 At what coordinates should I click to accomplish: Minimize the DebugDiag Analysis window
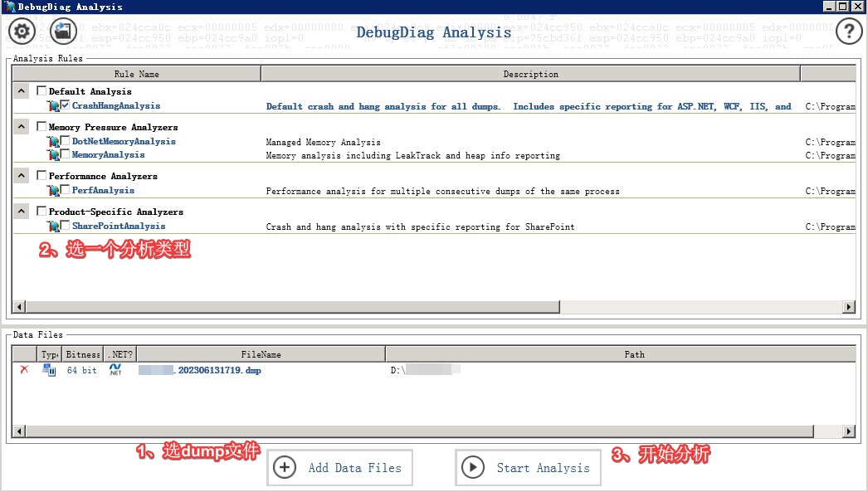829,7
